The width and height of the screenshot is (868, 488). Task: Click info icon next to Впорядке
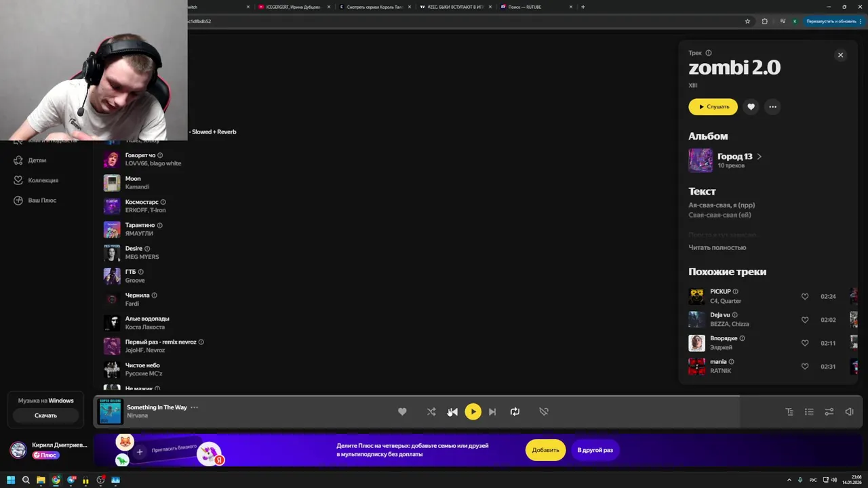coord(742,338)
